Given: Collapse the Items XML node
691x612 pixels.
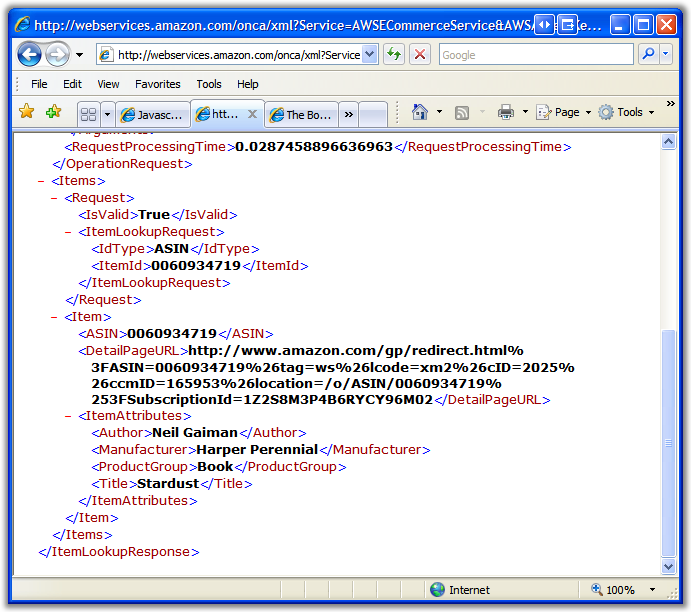Looking at the screenshot, I should [41, 181].
